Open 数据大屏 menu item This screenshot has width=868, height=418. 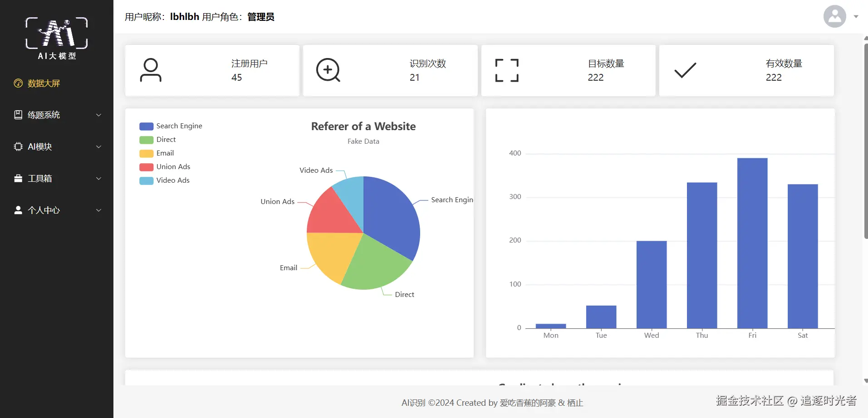tap(57, 83)
